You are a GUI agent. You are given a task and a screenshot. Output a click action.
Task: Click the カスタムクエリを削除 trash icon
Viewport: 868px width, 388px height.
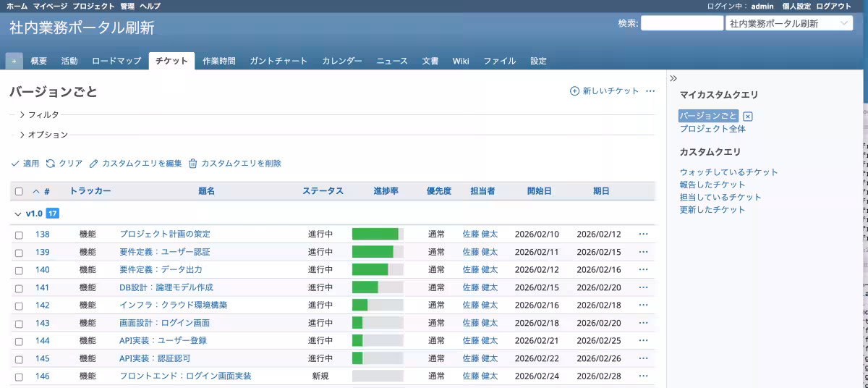193,164
